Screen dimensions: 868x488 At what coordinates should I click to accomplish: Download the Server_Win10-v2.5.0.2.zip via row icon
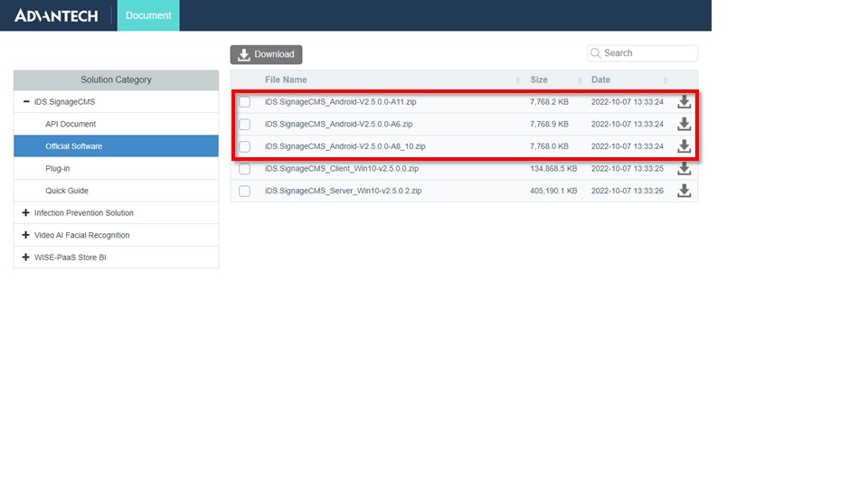click(x=684, y=191)
